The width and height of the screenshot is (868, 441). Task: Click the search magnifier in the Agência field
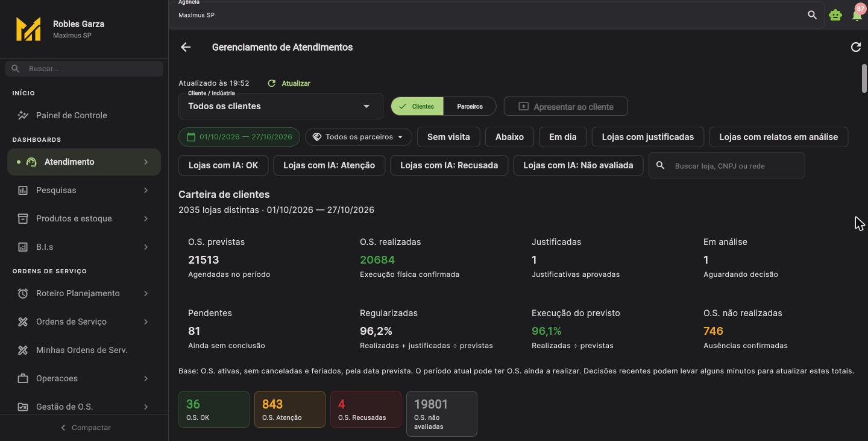(812, 15)
